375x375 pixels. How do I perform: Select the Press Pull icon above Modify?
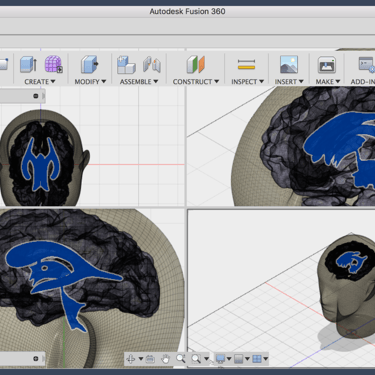pos(90,64)
